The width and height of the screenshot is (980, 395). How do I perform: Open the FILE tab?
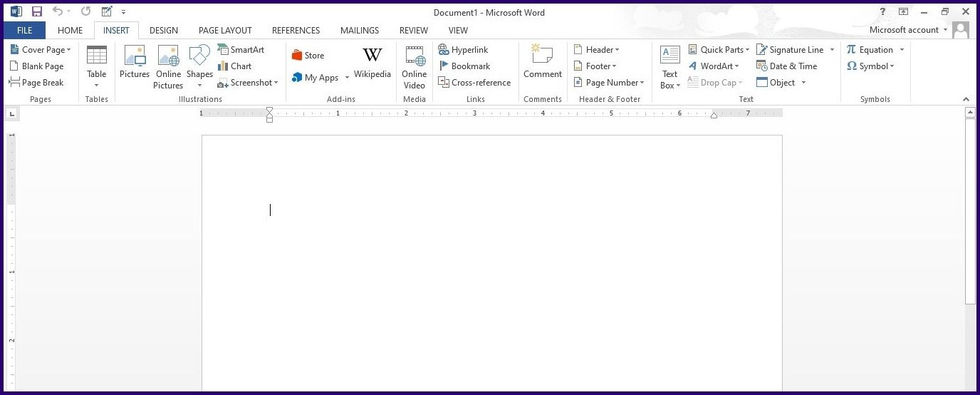[24, 31]
